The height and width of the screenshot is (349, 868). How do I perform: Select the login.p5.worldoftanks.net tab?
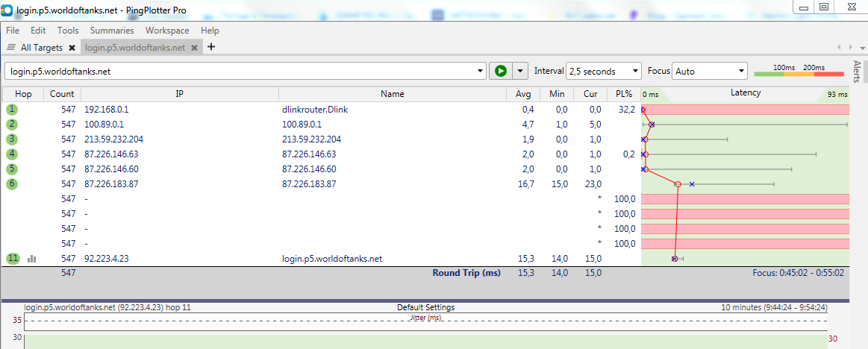(x=135, y=48)
